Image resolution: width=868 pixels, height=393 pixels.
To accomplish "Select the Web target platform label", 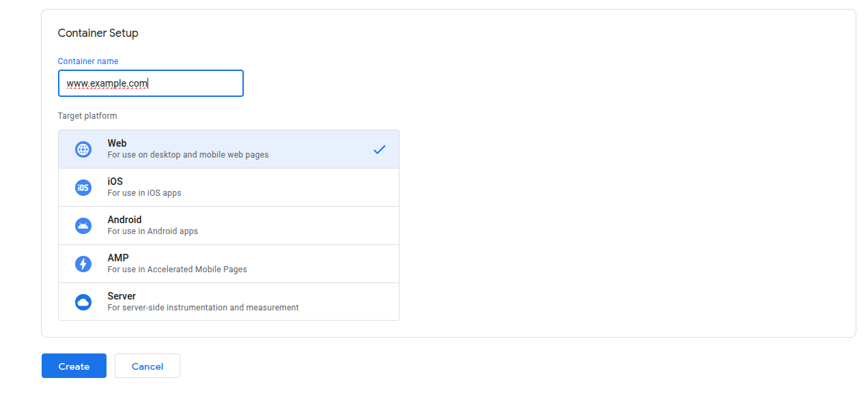I will point(117,143).
